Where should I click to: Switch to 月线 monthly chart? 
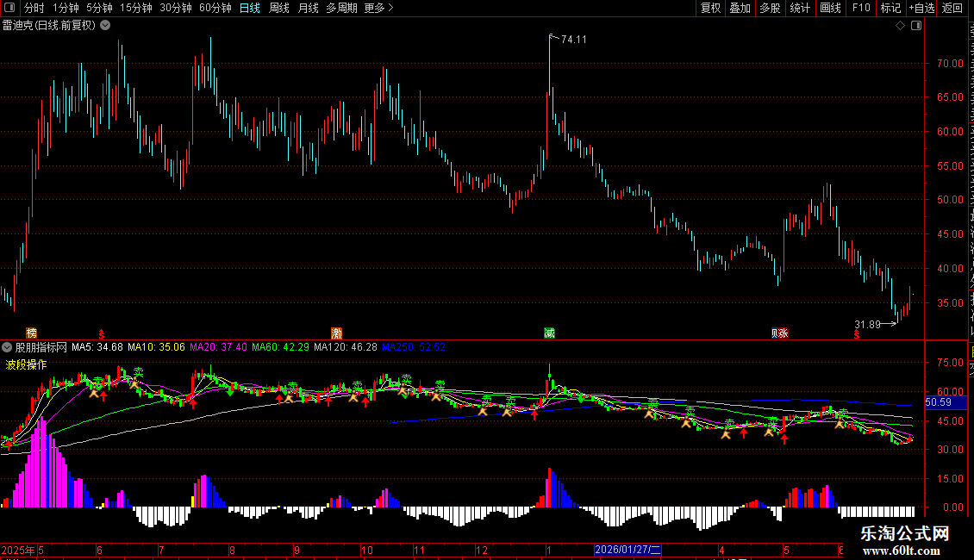308,8
